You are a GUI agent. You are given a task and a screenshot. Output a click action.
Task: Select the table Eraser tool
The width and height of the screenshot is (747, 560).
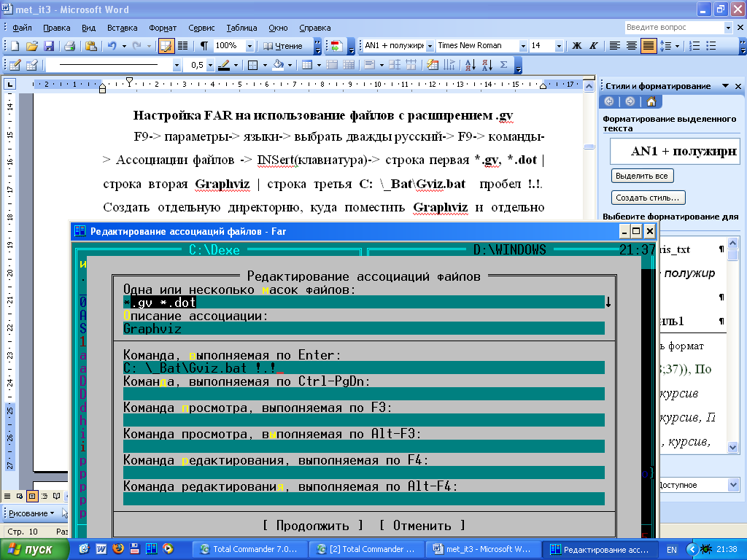[x=32, y=65]
